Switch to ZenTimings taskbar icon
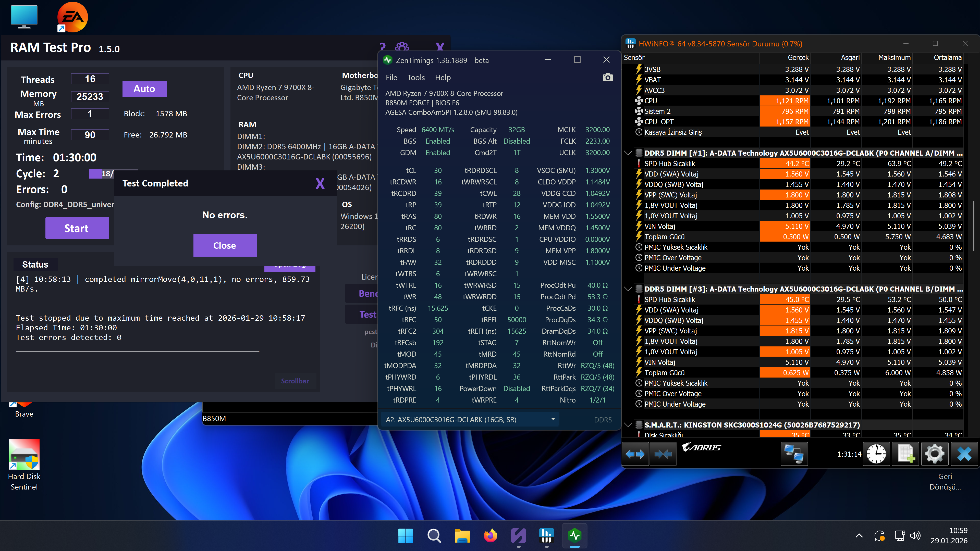This screenshot has width=980, height=551. tap(575, 536)
